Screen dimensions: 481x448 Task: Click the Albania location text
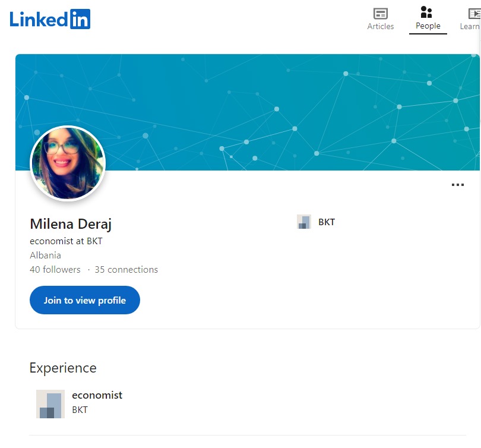point(45,255)
